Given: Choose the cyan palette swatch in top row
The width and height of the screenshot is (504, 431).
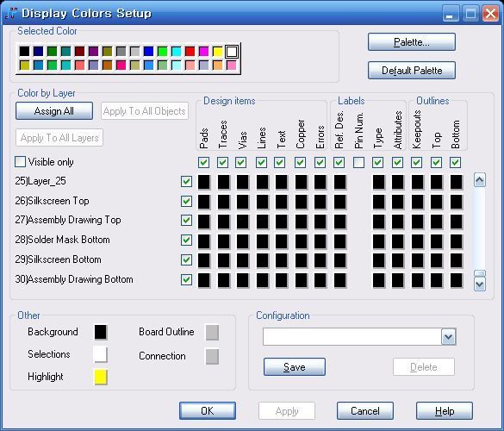Looking at the screenshot, I should 176,52.
